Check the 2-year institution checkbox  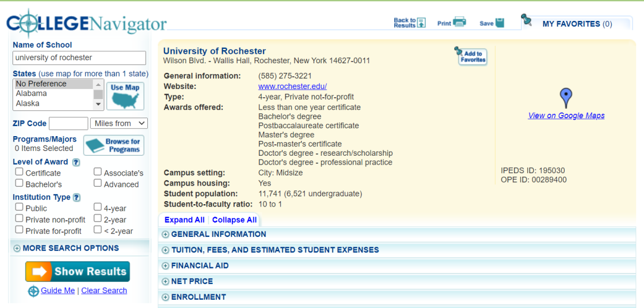tap(97, 218)
